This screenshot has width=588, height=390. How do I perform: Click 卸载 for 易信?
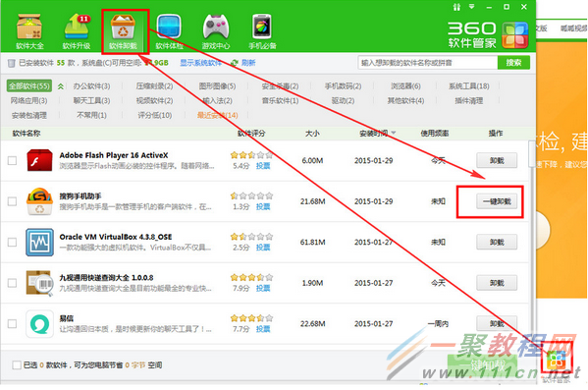tap(497, 323)
